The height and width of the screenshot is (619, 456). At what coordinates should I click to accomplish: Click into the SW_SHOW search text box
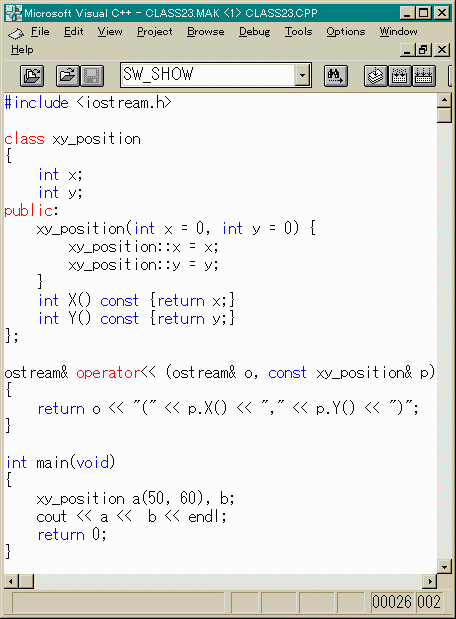pyautogui.click(x=208, y=75)
